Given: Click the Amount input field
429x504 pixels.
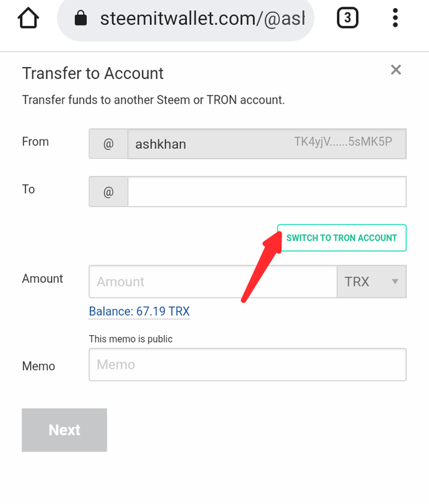Looking at the screenshot, I should click(x=212, y=281).
